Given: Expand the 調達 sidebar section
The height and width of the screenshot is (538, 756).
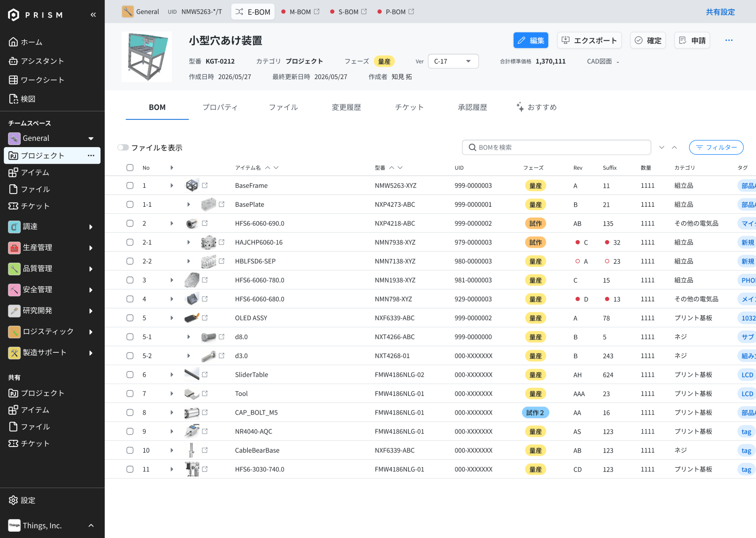Looking at the screenshot, I should tap(91, 227).
